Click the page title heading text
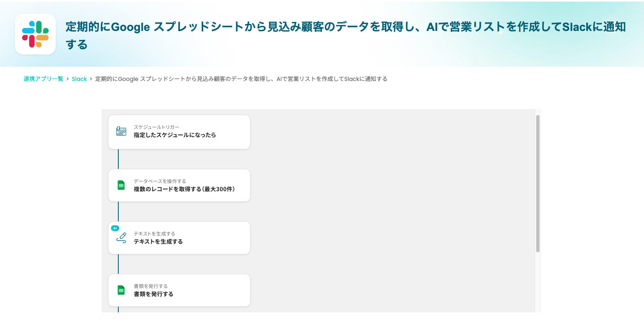The height and width of the screenshot is (323, 644). point(346,27)
